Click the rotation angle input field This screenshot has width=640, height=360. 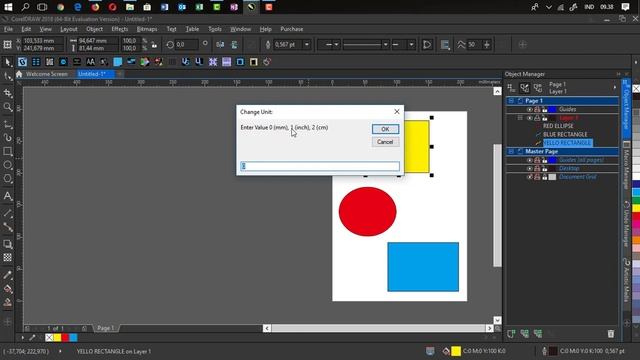tap(187, 44)
